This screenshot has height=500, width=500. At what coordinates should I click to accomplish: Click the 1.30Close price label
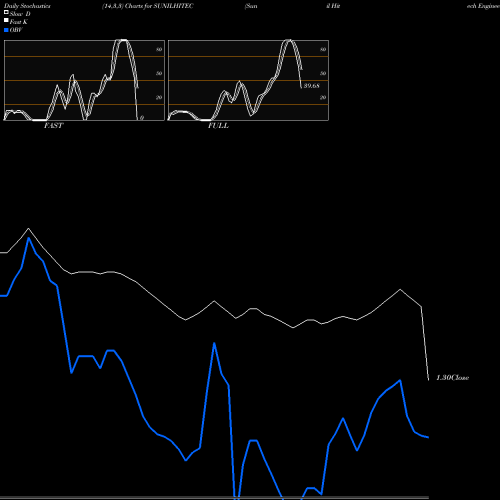[453, 378]
